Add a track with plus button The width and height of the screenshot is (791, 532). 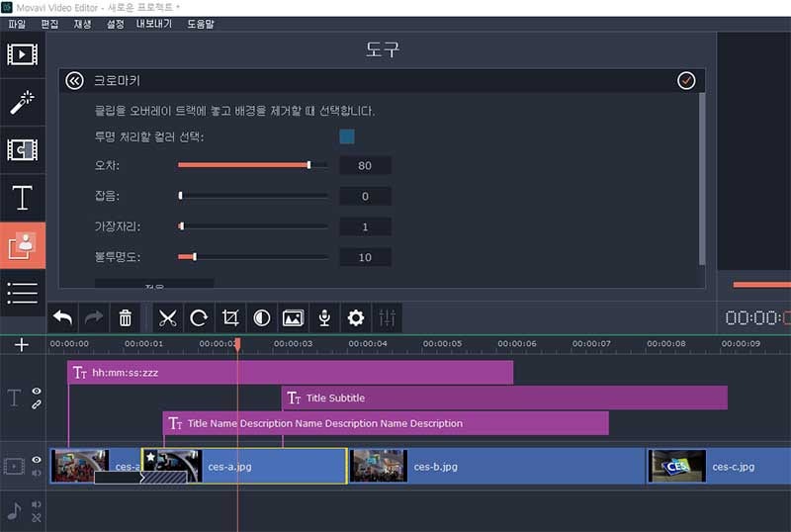22,345
